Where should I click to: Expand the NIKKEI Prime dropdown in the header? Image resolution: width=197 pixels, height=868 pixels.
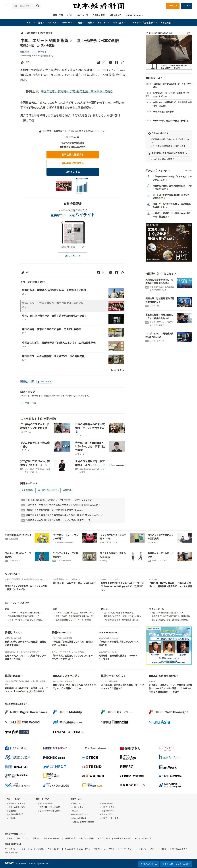(x=134, y=15)
